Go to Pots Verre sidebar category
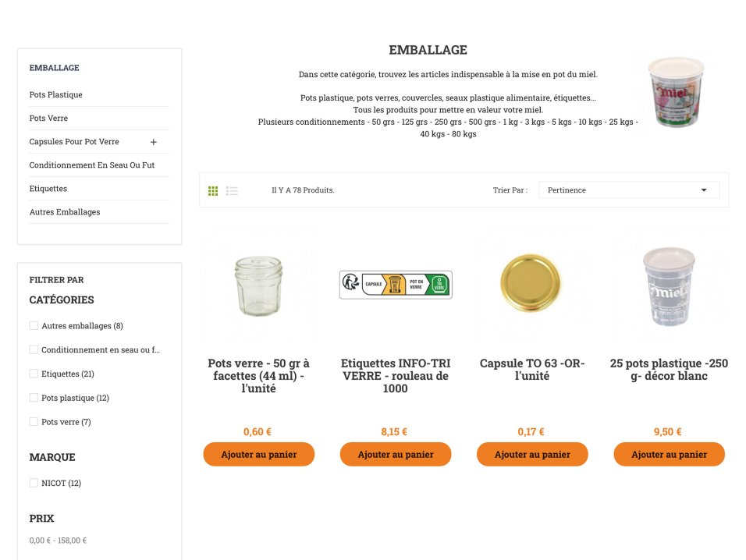The height and width of the screenshot is (560, 746). pos(48,119)
